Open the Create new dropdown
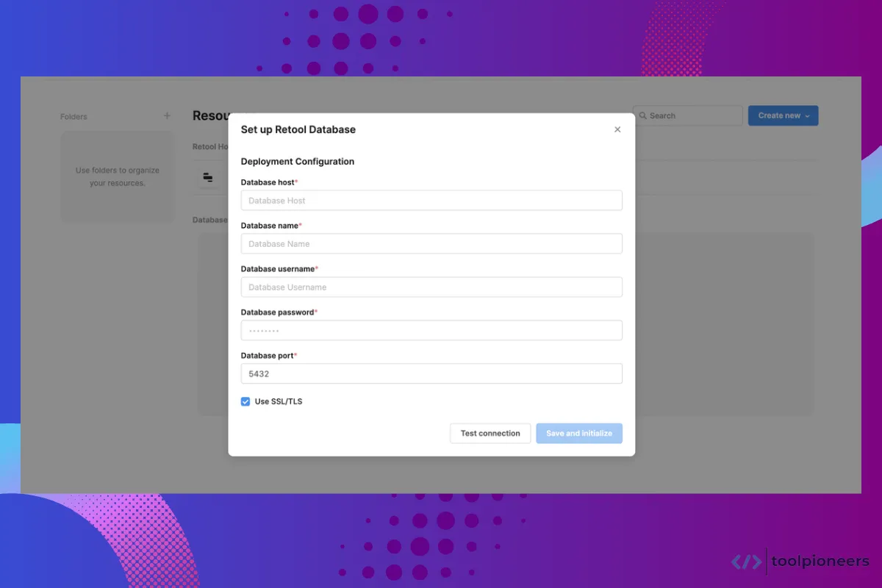Screen dimensions: 882x588 click(x=783, y=115)
